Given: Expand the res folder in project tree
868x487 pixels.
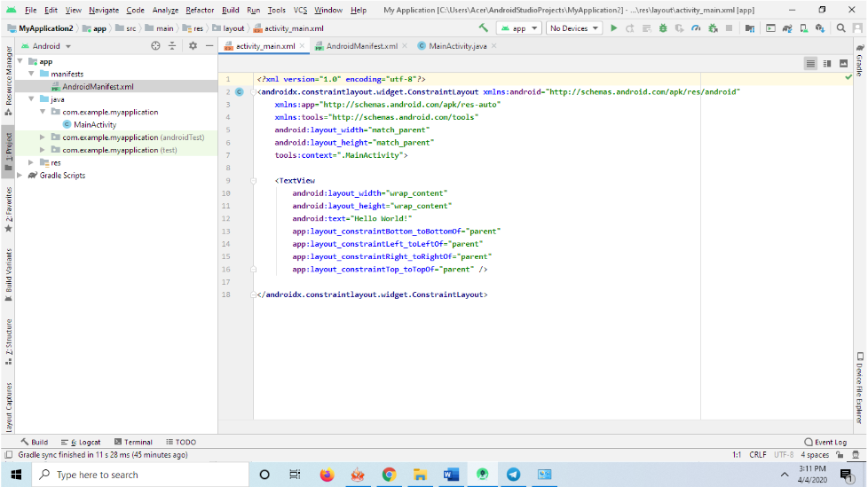Looking at the screenshot, I should pos(33,162).
